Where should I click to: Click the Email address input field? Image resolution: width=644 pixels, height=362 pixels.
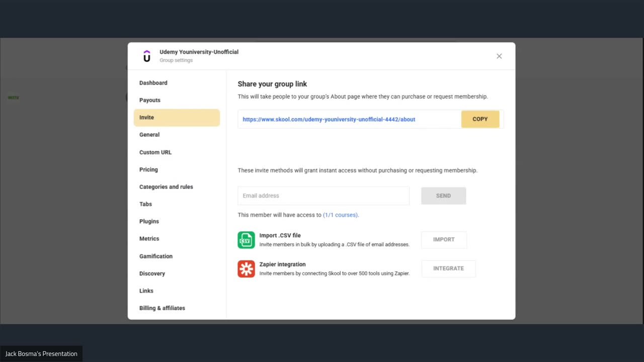(x=324, y=196)
